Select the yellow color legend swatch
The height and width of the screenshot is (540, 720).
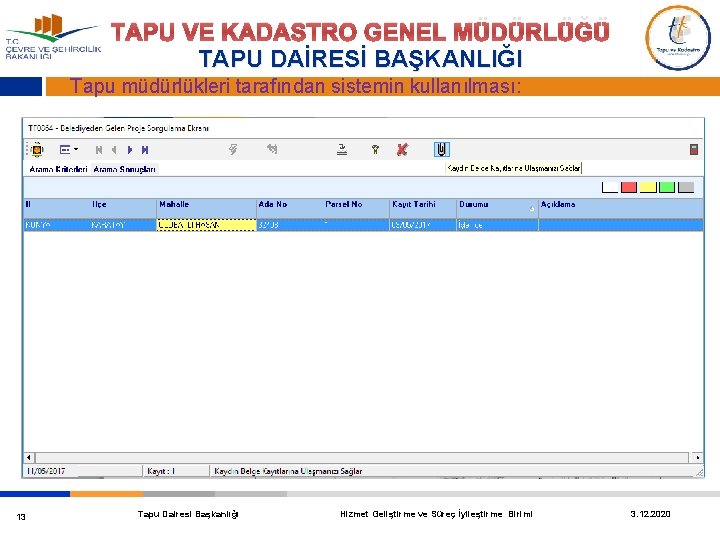click(x=648, y=187)
